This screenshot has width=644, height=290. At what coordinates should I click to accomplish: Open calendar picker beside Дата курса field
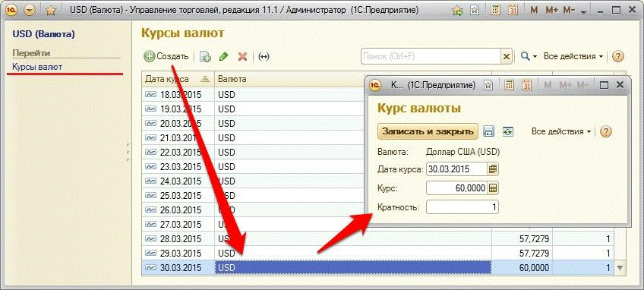pyautogui.click(x=493, y=169)
